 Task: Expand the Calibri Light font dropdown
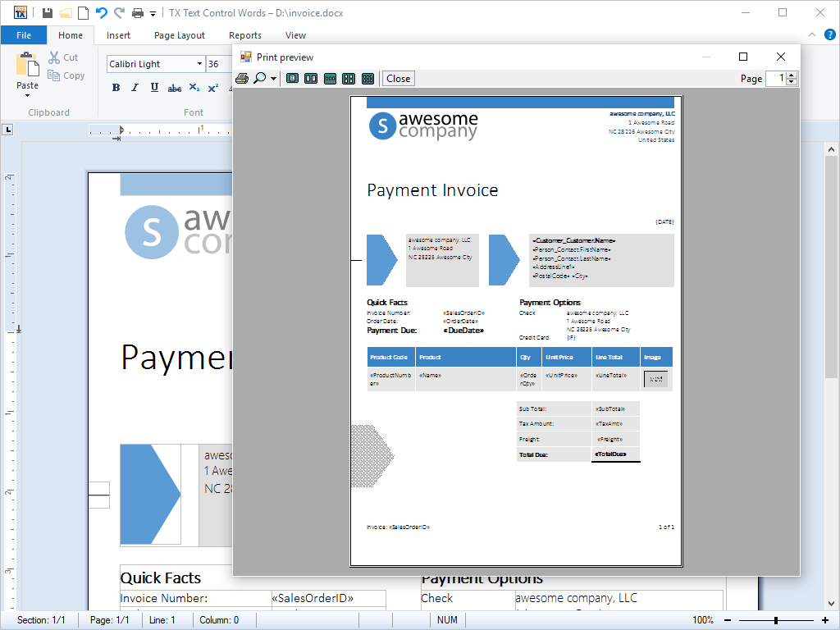pos(199,64)
